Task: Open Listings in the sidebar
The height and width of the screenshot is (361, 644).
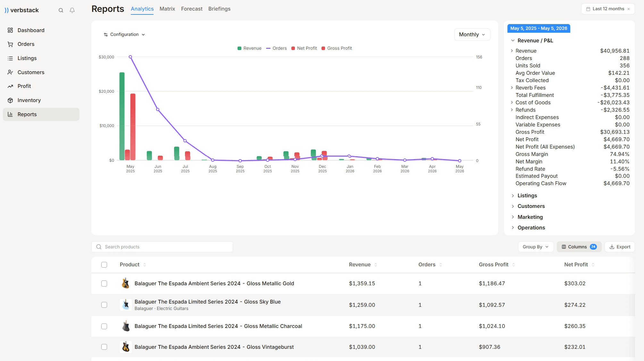Action: click(41, 58)
